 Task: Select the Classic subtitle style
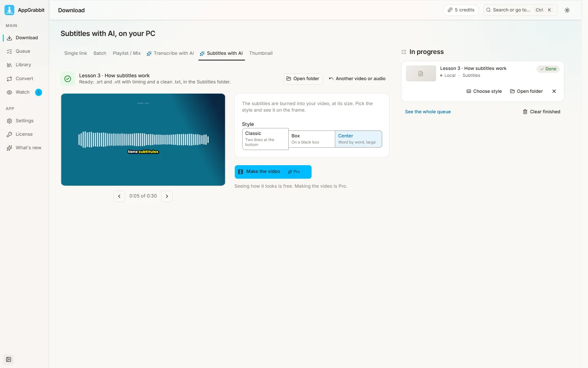pos(265,139)
